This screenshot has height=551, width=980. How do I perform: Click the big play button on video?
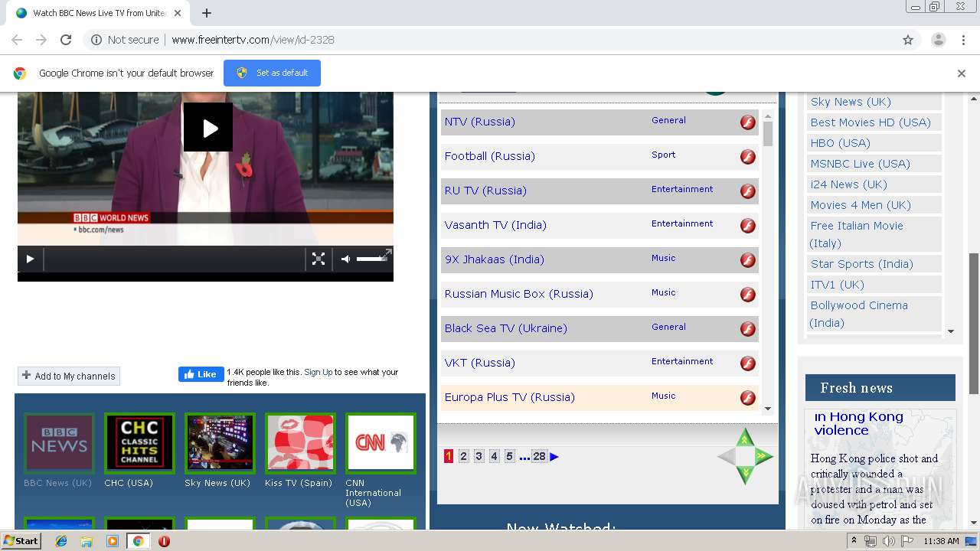(207, 127)
